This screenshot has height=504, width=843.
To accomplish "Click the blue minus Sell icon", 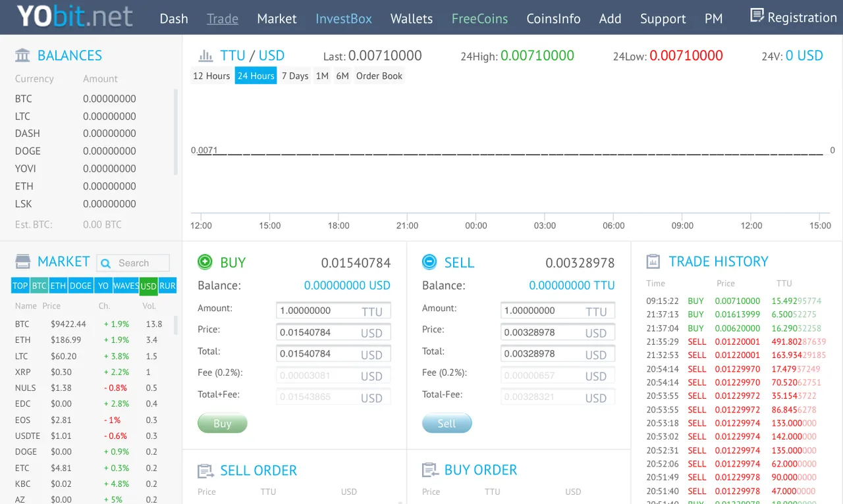I will tap(429, 262).
